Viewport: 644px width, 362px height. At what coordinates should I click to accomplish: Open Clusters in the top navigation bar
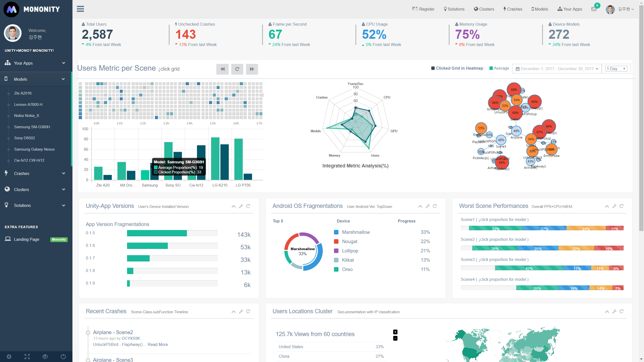(x=484, y=9)
